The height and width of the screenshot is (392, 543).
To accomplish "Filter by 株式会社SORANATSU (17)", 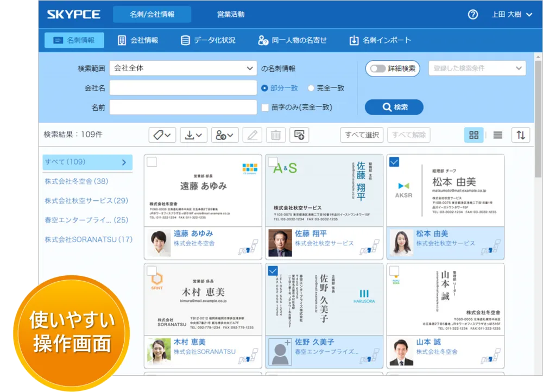I will [x=89, y=239].
